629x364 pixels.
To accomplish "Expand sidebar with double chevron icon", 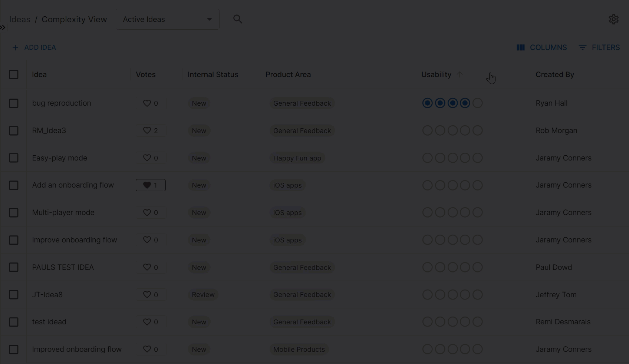I will [x=3, y=27].
